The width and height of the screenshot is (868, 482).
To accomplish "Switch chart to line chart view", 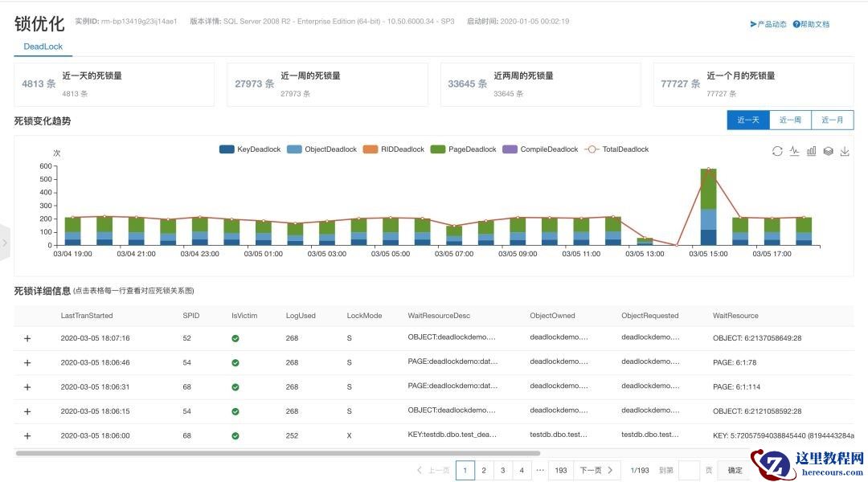I will 794,150.
